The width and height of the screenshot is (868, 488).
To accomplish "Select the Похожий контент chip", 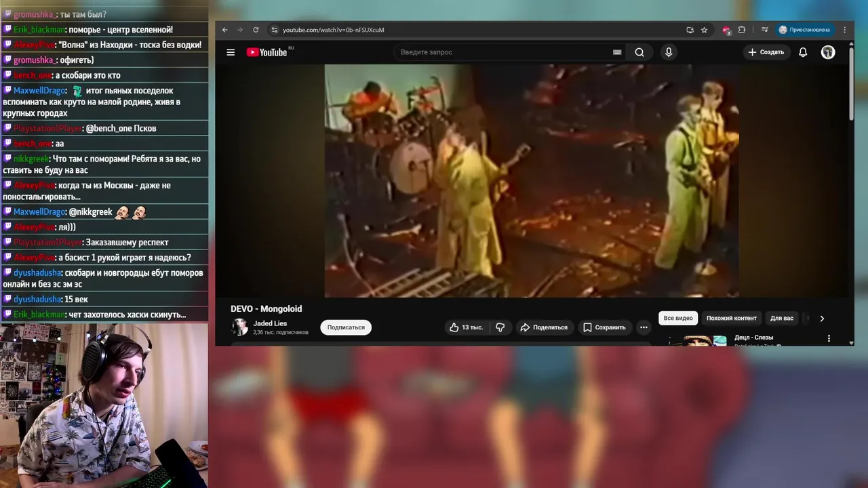I will tap(732, 318).
